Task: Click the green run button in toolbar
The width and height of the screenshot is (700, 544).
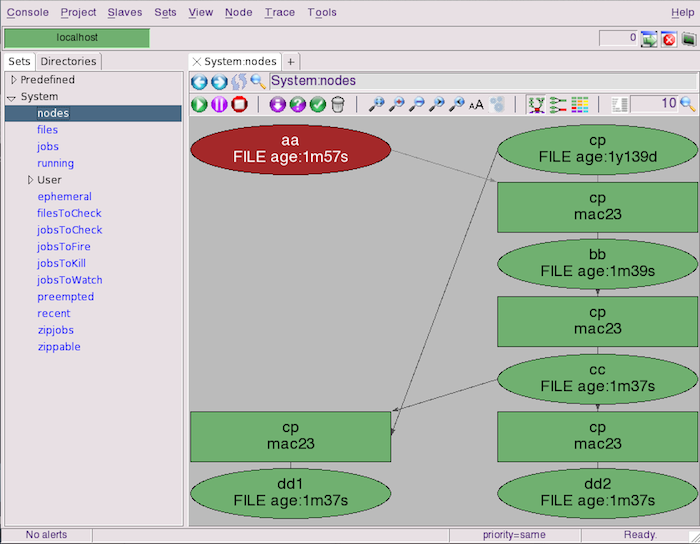Action: [x=199, y=104]
